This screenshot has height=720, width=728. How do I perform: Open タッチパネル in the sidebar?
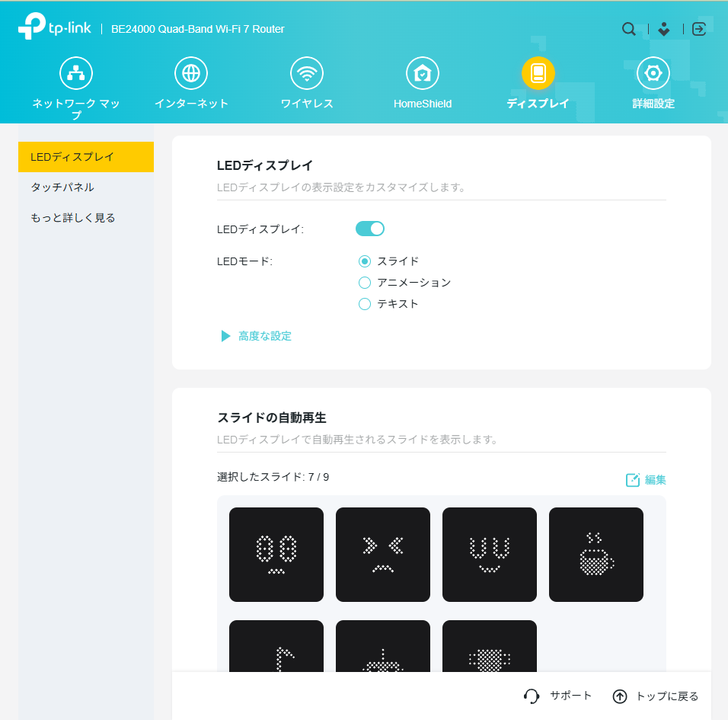click(86, 187)
